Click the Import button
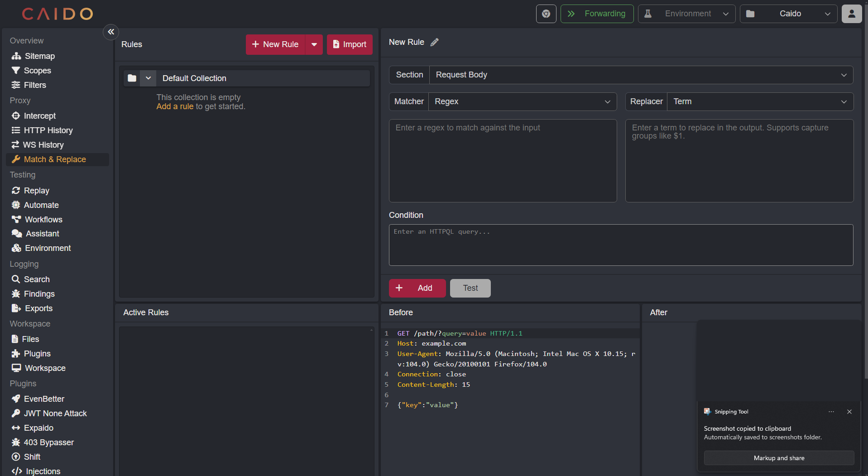This screenshot has height=476, width=868. [350, 44]
